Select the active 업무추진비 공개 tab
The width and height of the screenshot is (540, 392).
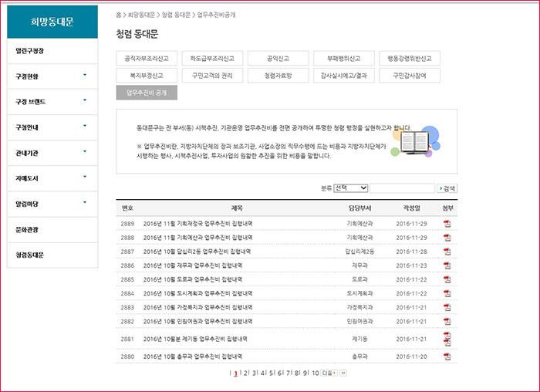click(147, 93)
